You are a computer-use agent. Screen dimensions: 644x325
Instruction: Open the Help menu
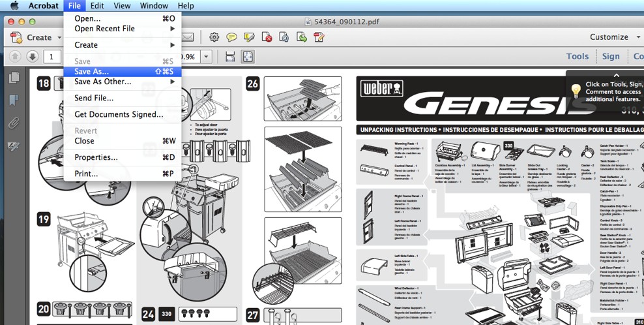click(x=186, y=6)
